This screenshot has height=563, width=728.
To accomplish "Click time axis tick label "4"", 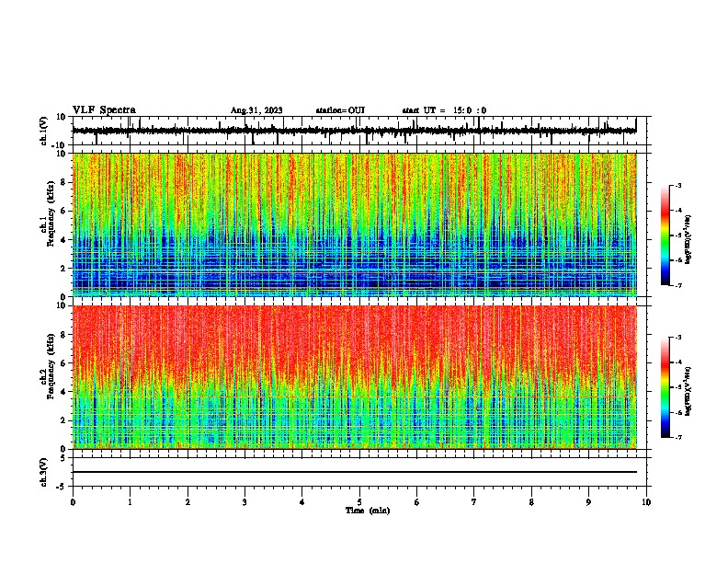I will pyautogui.click(x=302, y=502).
